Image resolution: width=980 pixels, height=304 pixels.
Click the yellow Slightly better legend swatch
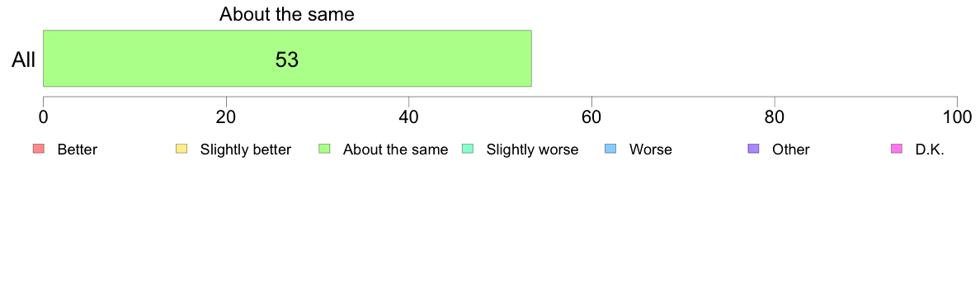(181, 149)
